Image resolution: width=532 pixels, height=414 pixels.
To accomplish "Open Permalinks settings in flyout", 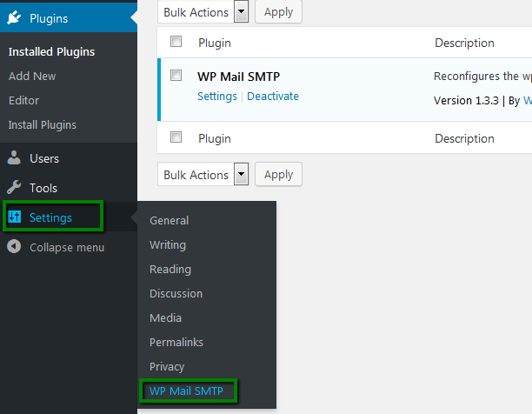I will click(176, 343).
